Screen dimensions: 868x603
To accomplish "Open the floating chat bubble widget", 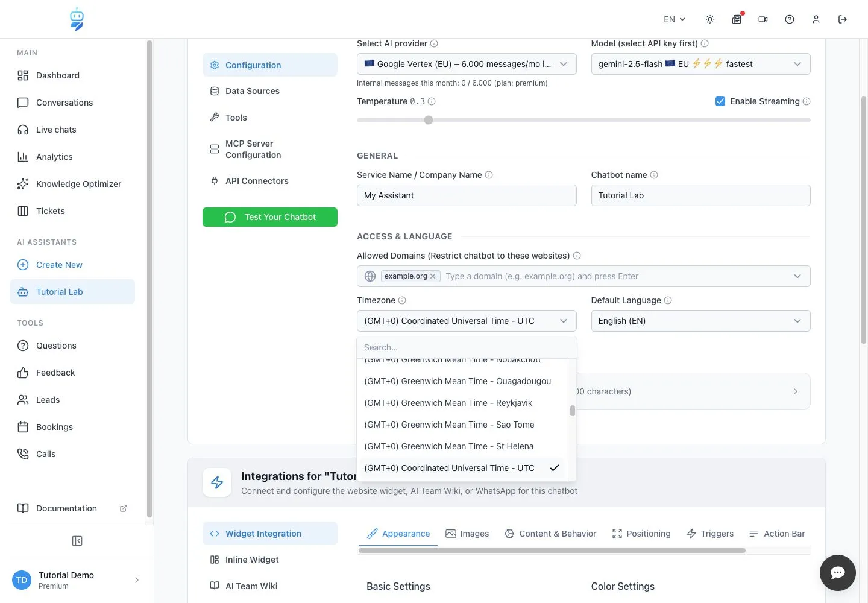I will (x=838, y=573).
